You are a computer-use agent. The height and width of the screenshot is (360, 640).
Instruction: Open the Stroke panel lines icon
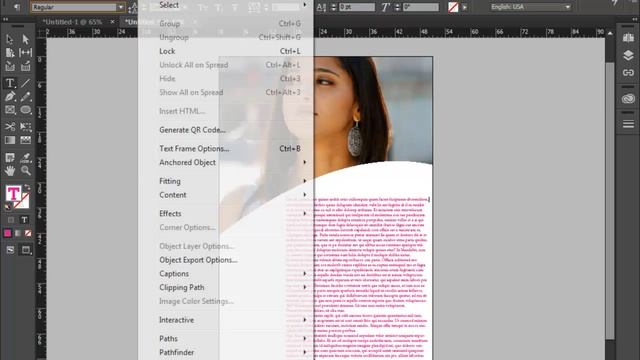pyautogui.click(x=628, y=124)
